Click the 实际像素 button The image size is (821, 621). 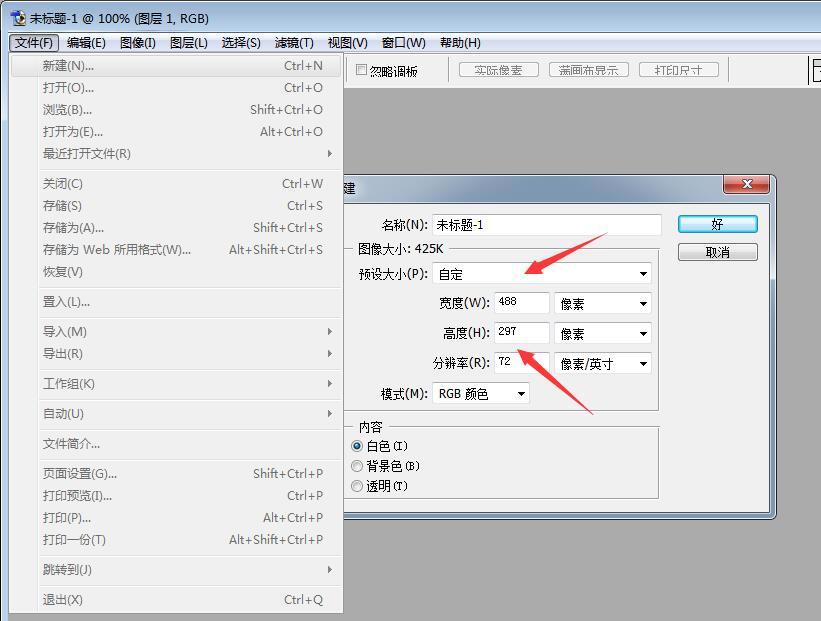[x=498, y=70]
